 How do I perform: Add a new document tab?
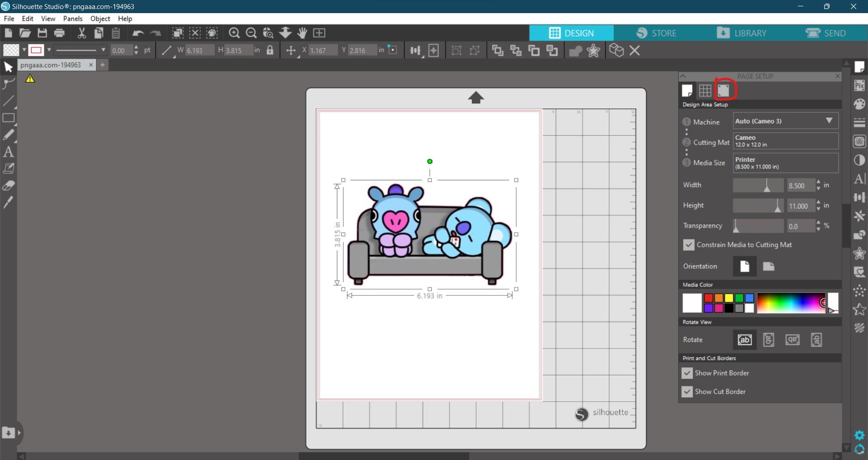pos(103,65)
